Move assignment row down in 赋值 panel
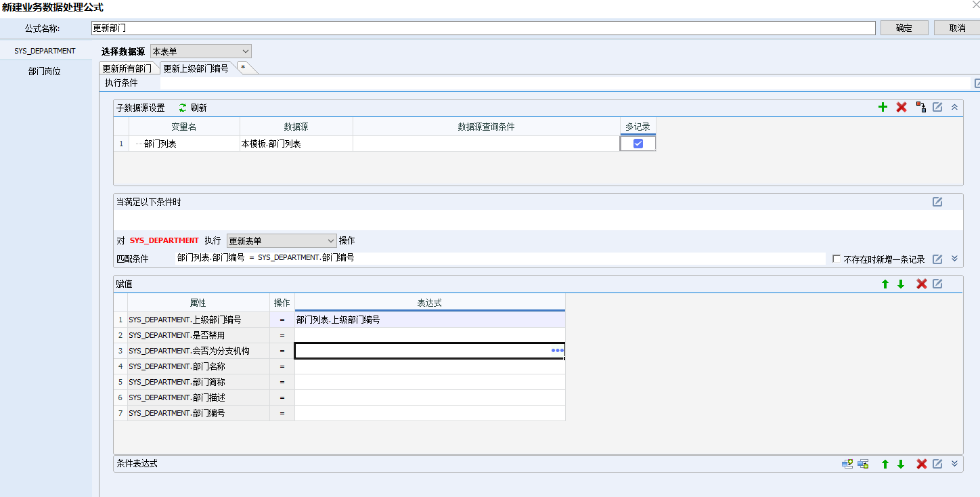 [901, 284]
